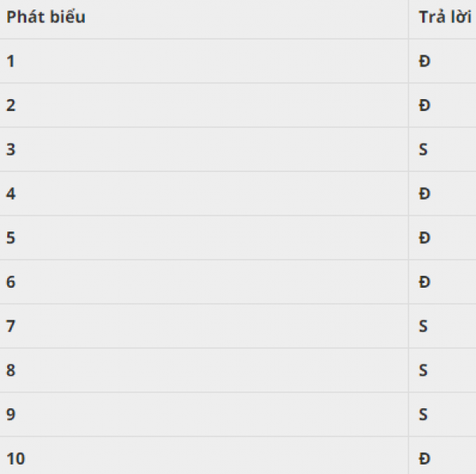Select statement number 9 cell
Screen dimensions: 476x474
pyautogui.click(x=11, y=415)
